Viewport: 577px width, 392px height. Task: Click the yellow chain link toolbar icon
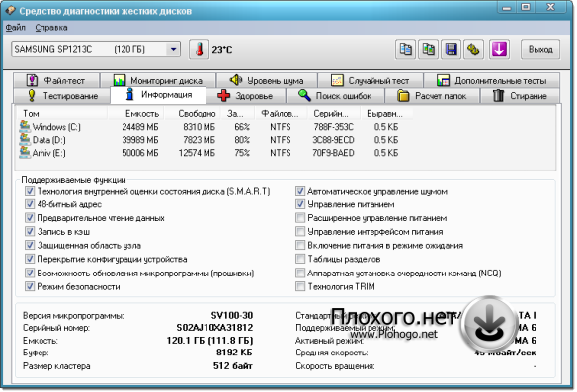point(473,49)
